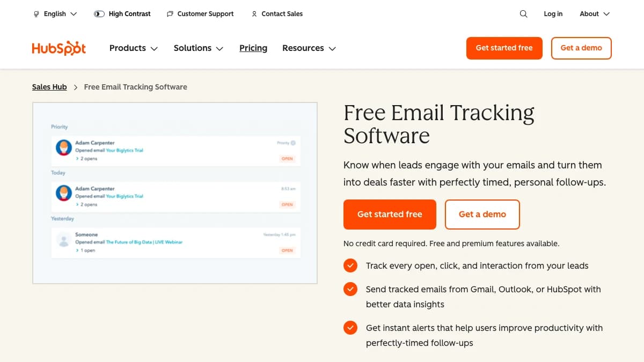Click Get a demo below description
644x362 pixels.
(482, 215)
